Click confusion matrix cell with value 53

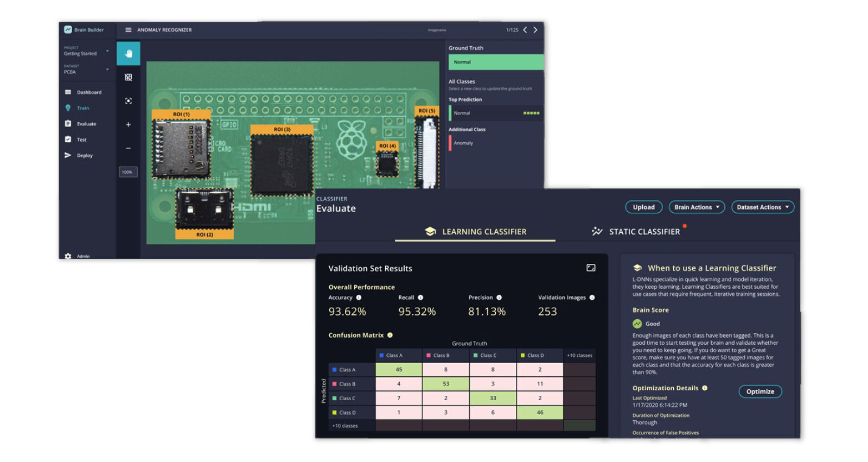point(446,384)
